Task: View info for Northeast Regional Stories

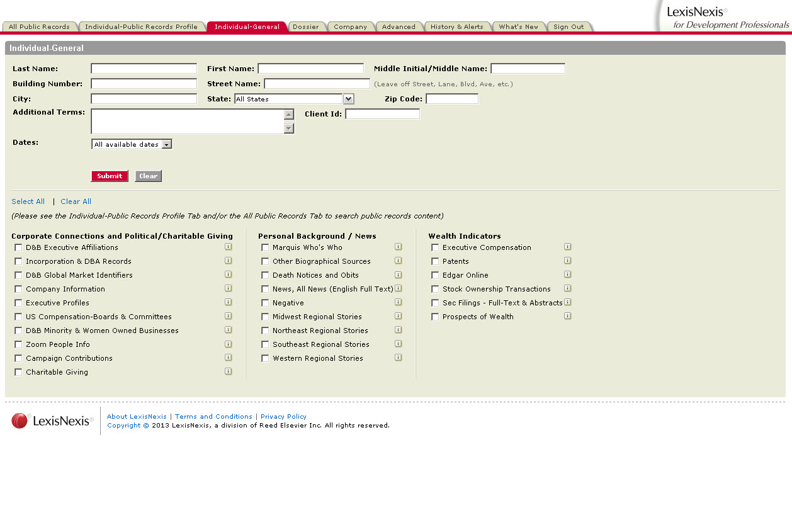Action: click(x=398, y=330)
